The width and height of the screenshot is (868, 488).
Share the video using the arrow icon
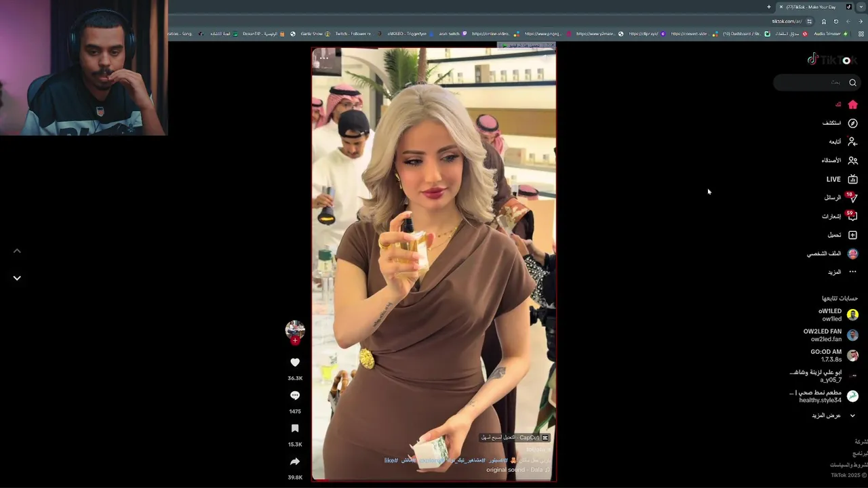(295, 462)
